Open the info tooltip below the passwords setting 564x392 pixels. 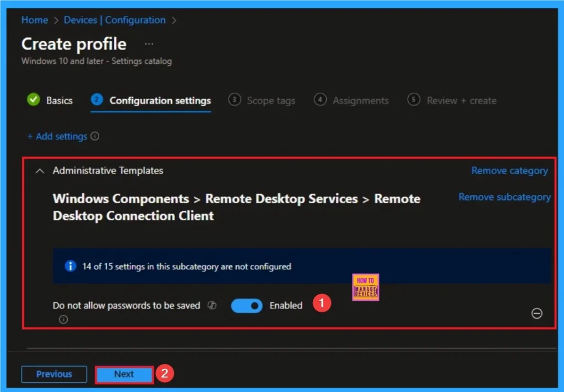(x=63, y=319)
